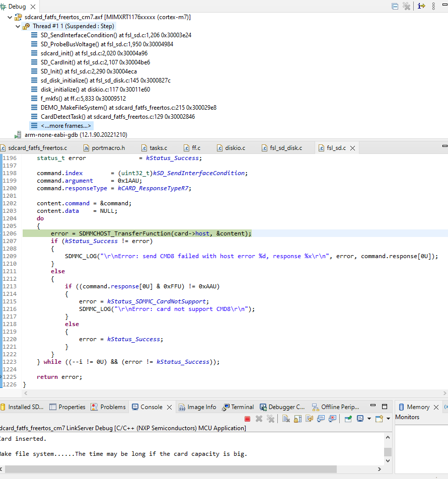Click editor horizontal scrollbar left arrow
The width and height of the screenshot is (448, 479).
pos(26,393)
